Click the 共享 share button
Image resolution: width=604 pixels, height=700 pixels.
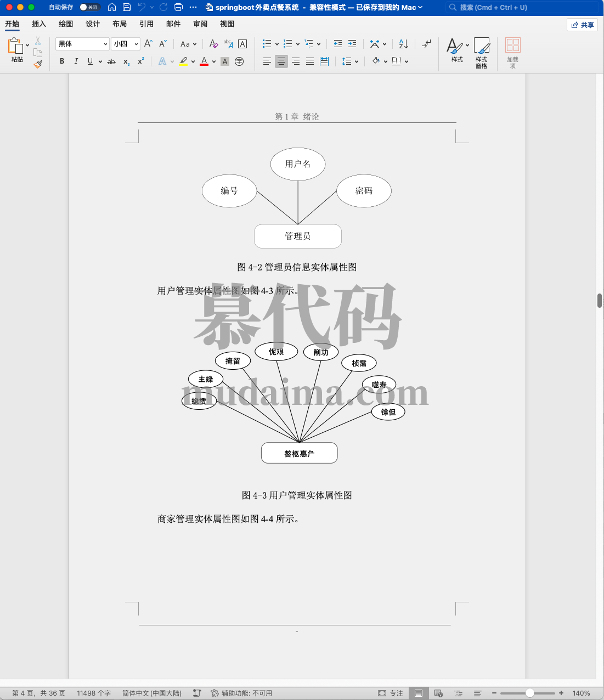582,25
